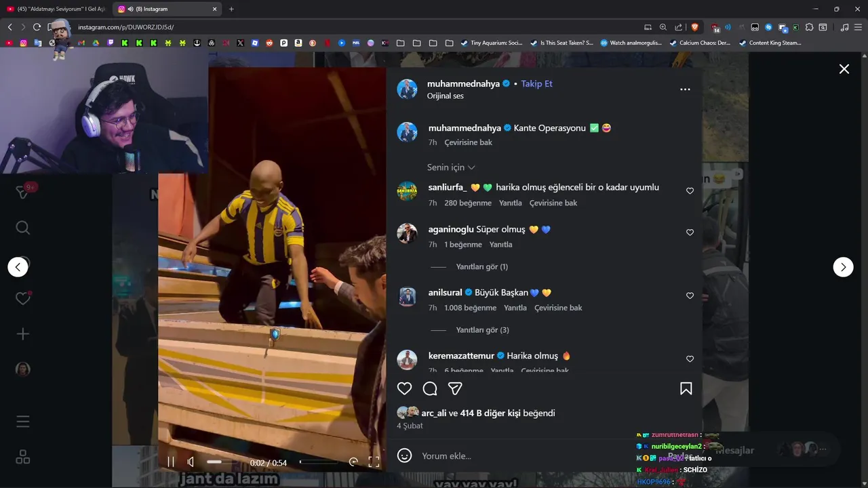Share the post with the paper plane icon

(455, 388)
